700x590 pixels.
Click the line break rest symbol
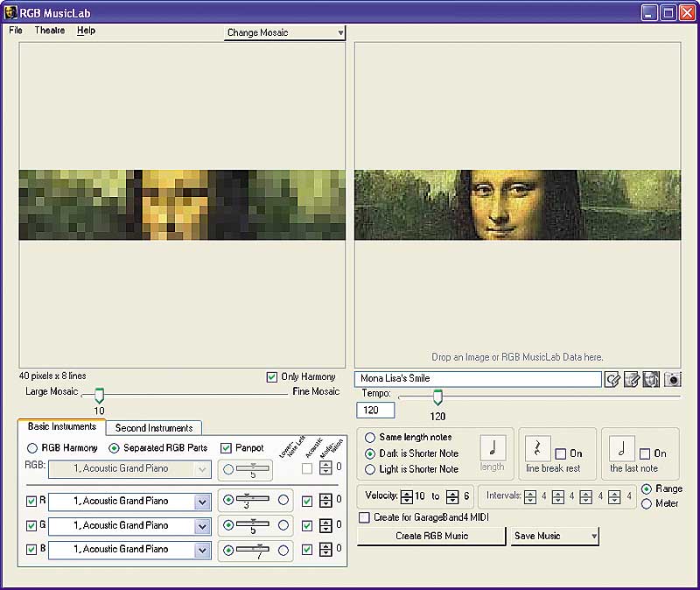(x=537, y=448)
